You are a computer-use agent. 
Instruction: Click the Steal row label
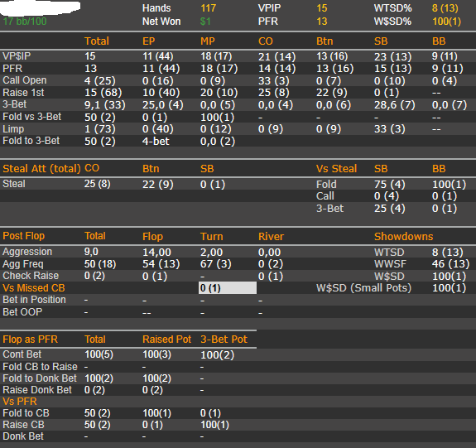point(14,184)
